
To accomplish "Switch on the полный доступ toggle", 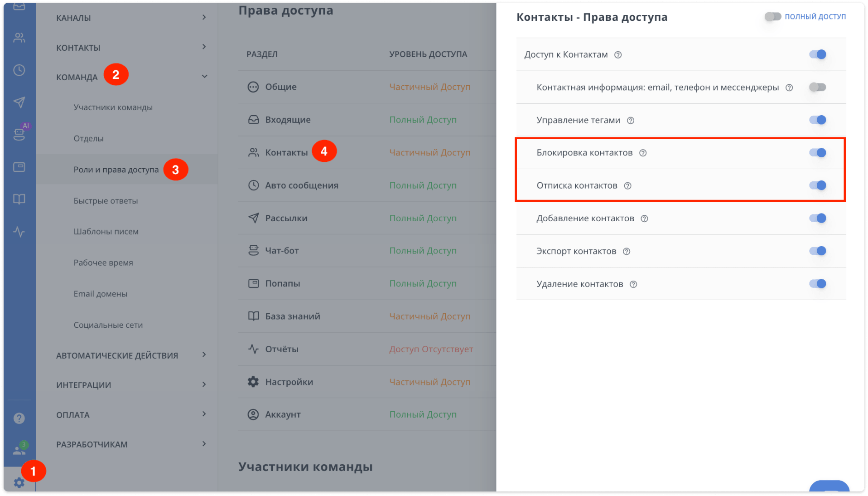I will point(772,16).
